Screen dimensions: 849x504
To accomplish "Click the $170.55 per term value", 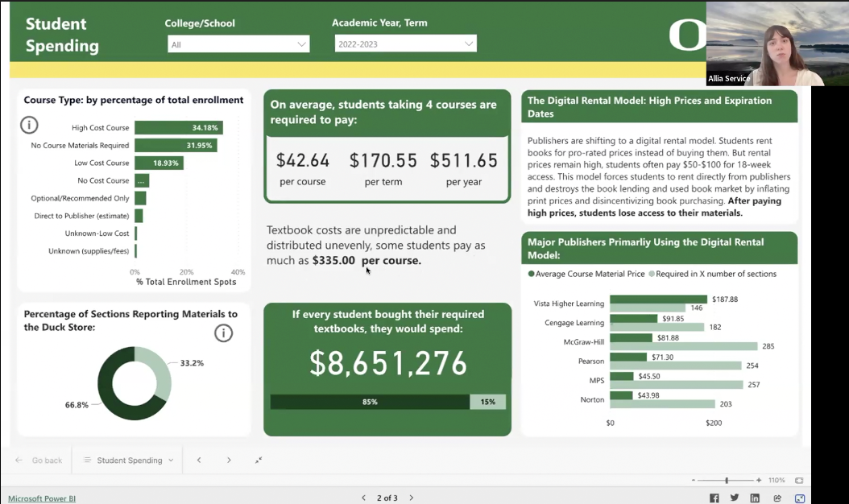I will pyautogui.click(x=383, y=160).
